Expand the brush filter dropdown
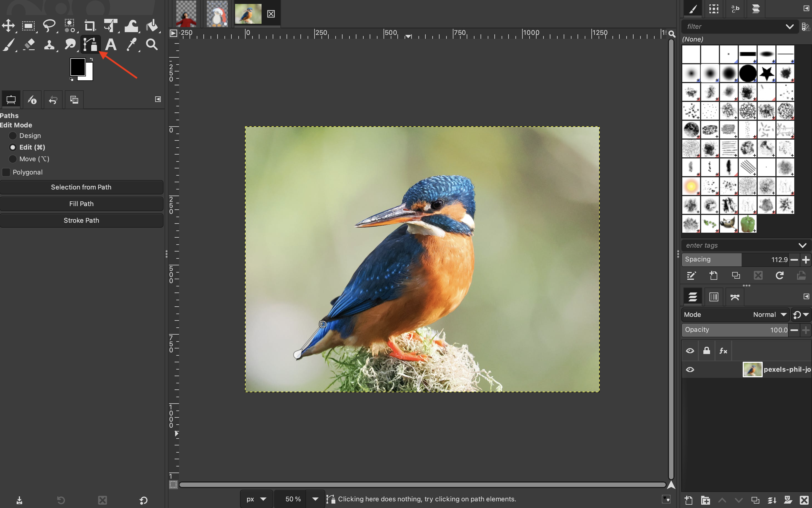Viewport: 812px width, 508px height. [x=789, y=27]
